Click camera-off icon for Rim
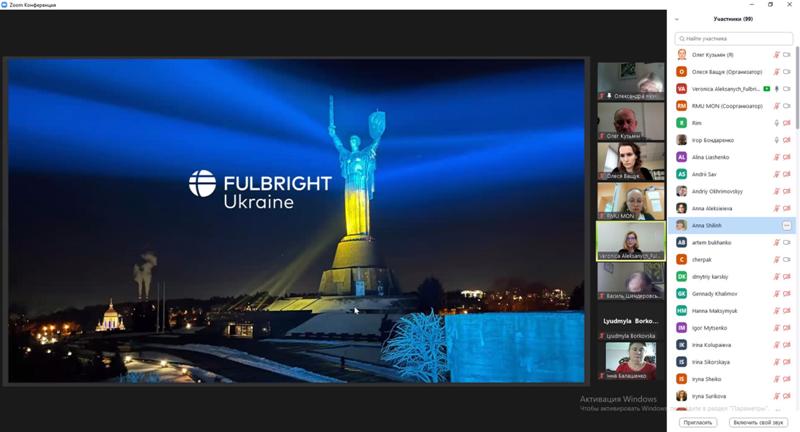 (x=787, y=123)
